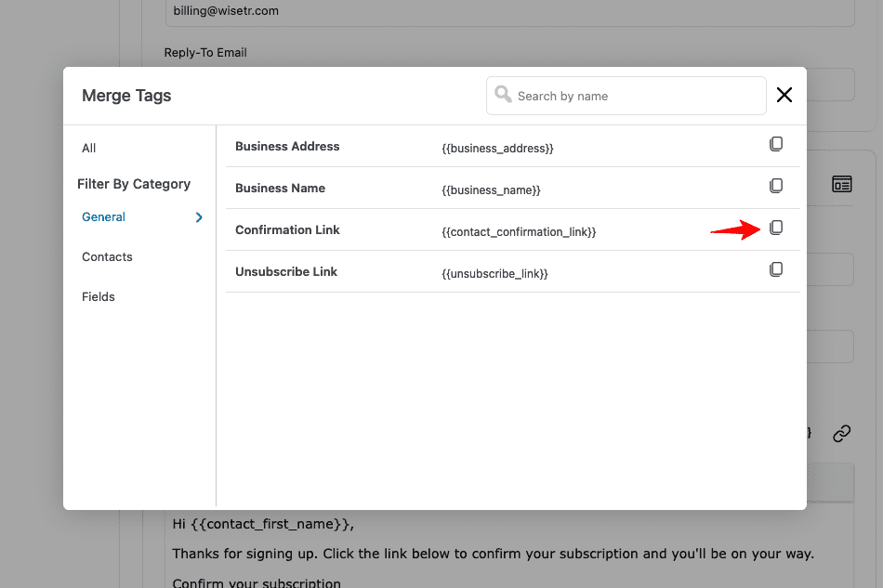Click the template layout icon at right
Image resolution: width=883 pixels, height=588 pixels.
[x=842, y=184]
